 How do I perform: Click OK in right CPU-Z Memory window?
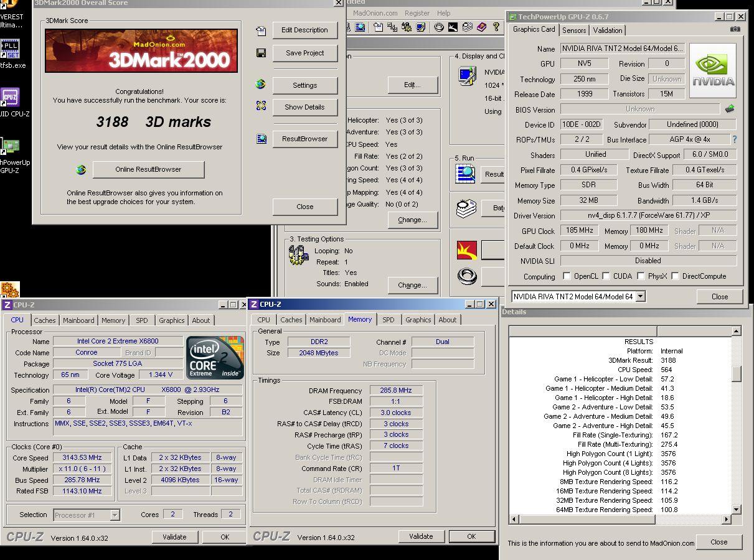click(x=471, y=536)
